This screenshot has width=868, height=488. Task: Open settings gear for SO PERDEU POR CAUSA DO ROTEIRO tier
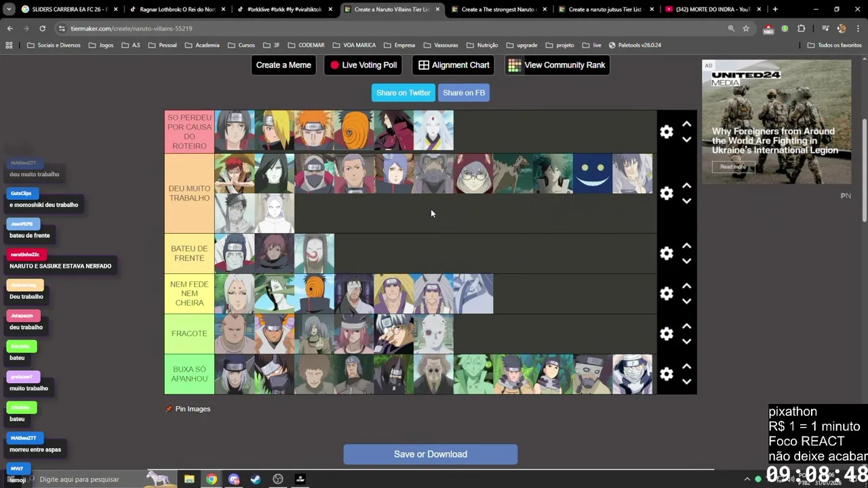667,132
